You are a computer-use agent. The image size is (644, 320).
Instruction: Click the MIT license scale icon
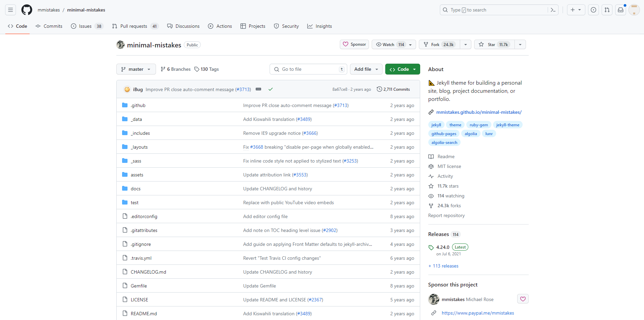[431, 166]
